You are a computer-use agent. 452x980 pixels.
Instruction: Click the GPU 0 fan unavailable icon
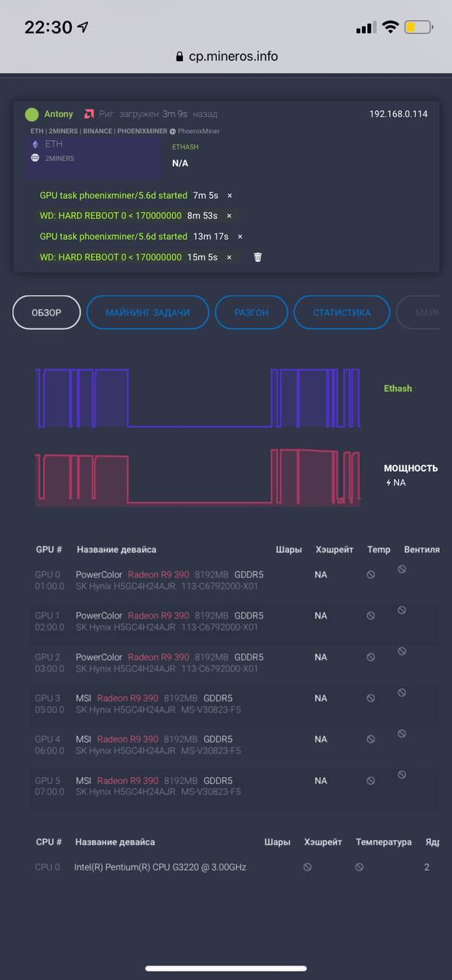pos(402,569)
